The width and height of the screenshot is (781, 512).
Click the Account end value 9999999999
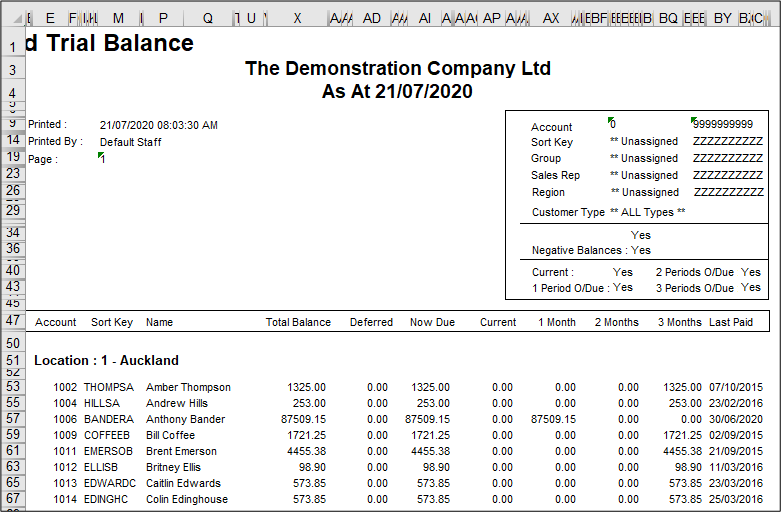[723, 125]
